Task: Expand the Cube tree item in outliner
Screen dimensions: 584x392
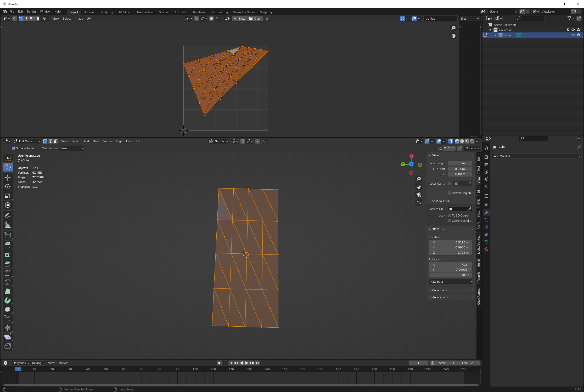Action: pyautogui.click(x=495, y=35)
